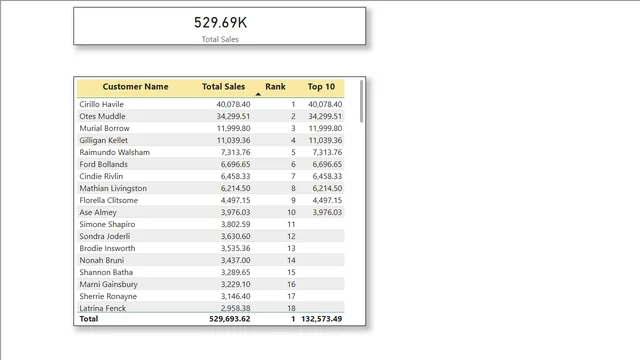
Task: Click Total Sales value 3,630.60
Action: click(236, 236)
